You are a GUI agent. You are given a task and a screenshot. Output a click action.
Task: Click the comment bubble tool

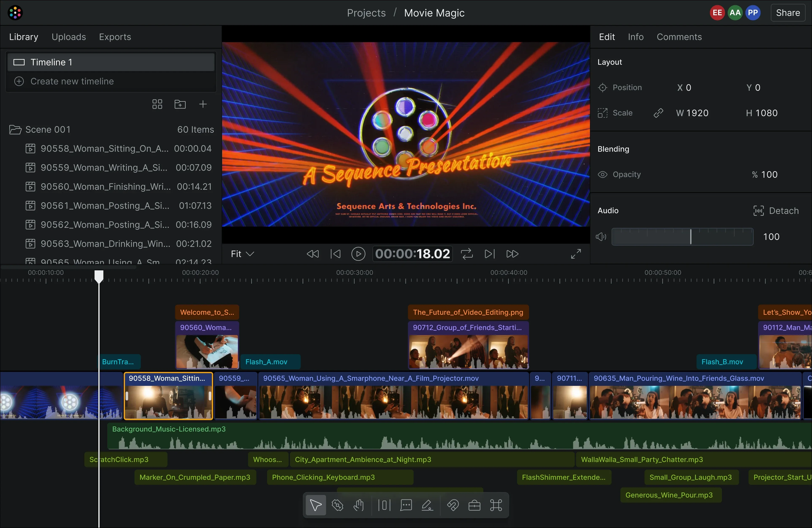point(406,505)
